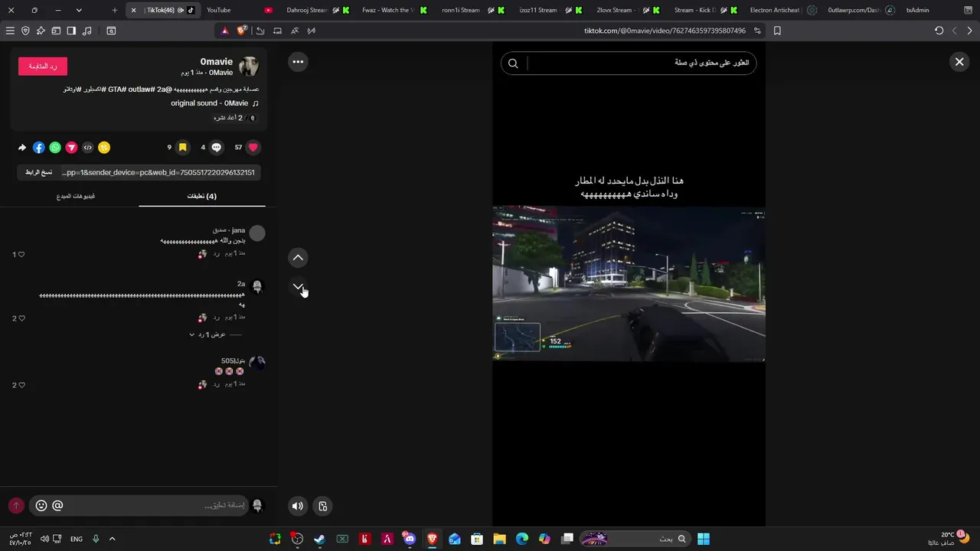This screenshot has width=980, height=551.
Task: Open the emoji picker in the comment box
Action: point(41,506)
